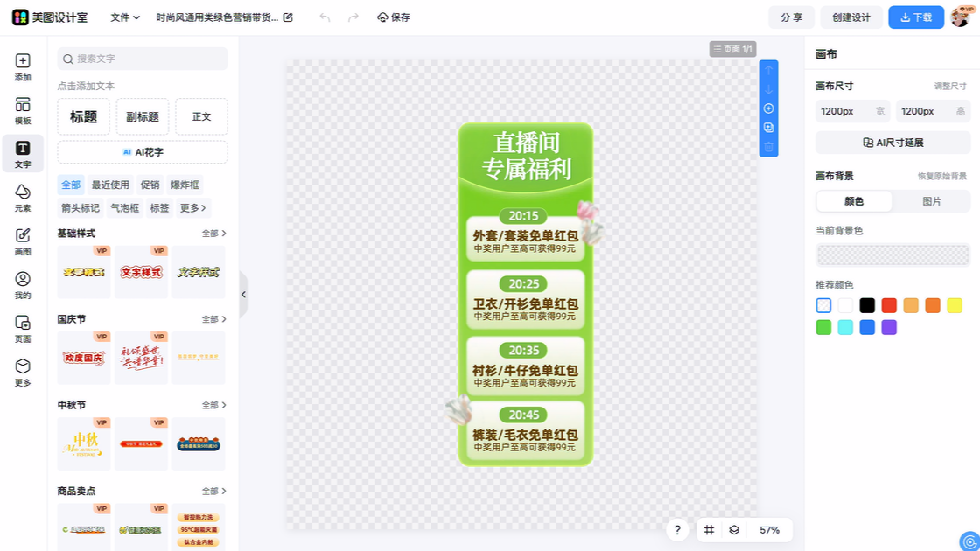Open the 元素 (Elements) sidebar panel
This screenshot has width=980, height=551.
(23, 198)
